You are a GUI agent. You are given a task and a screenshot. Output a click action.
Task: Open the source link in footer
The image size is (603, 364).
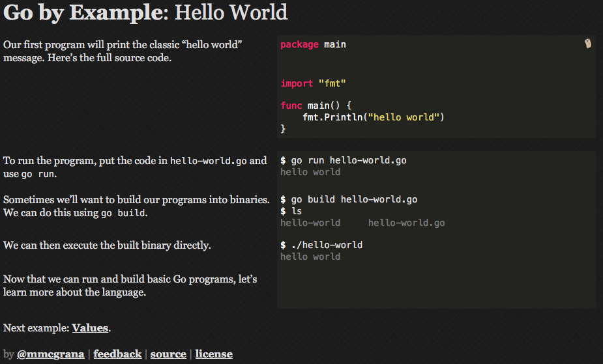[x=168, y=354]
